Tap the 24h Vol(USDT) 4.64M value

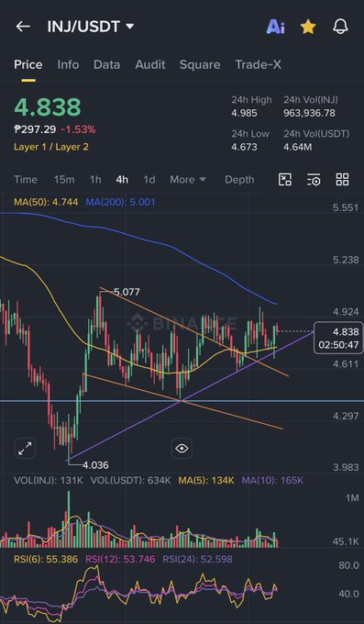click(x=298, y=147)
